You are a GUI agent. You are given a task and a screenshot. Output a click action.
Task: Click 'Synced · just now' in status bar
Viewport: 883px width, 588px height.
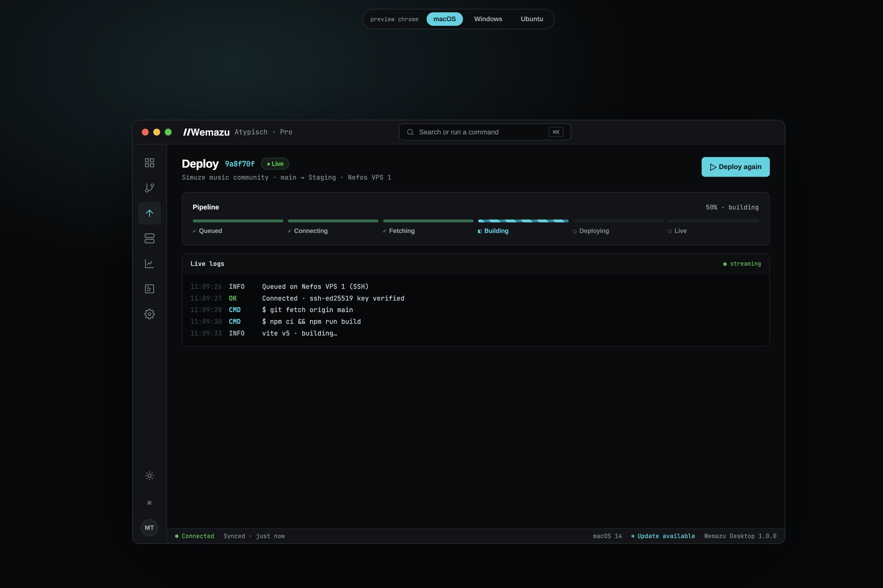[x=254, y=536]
